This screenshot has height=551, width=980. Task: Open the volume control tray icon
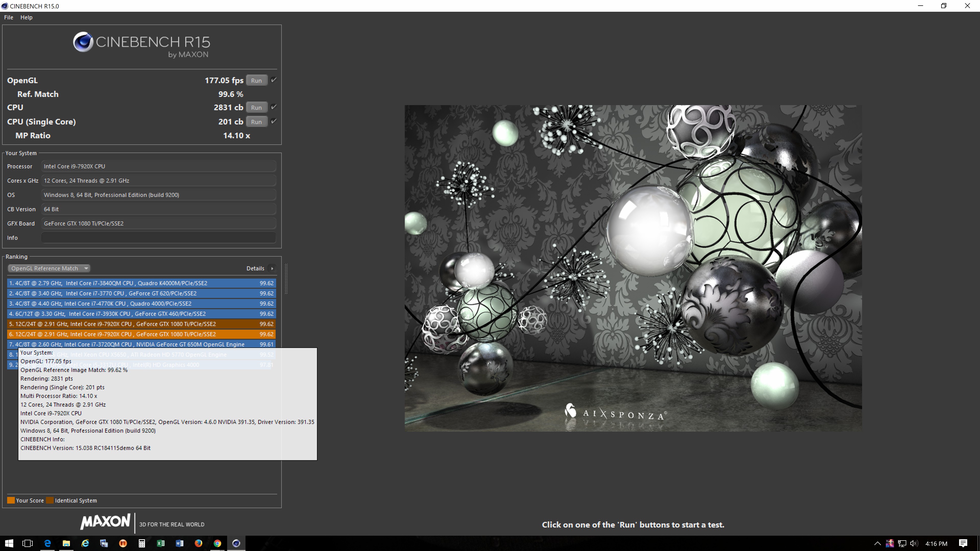914,543
